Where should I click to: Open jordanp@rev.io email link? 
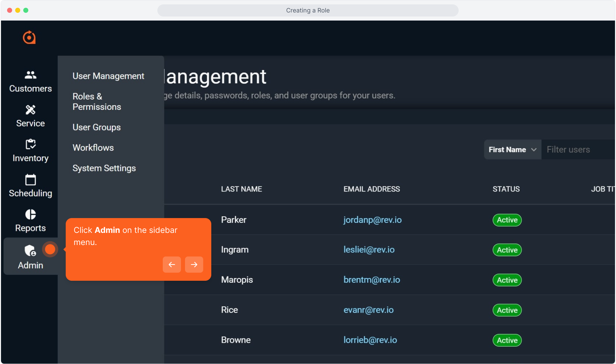[x=372, y=220]
